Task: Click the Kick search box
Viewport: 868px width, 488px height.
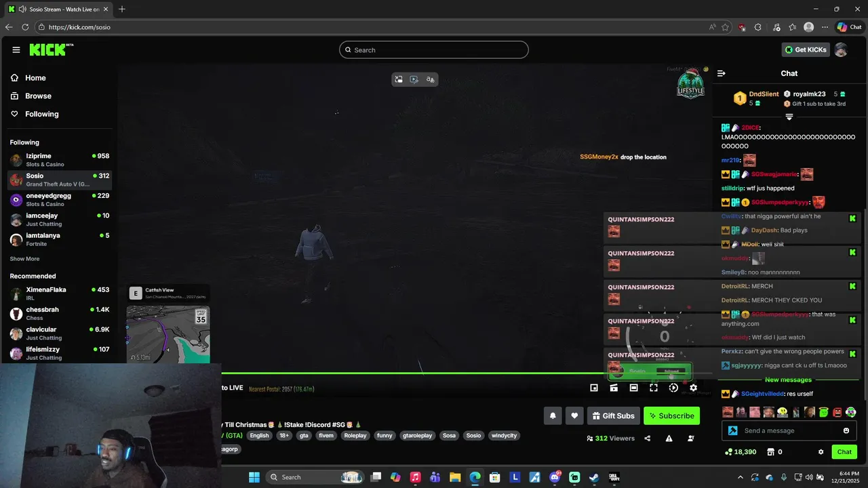Action: 434,49
